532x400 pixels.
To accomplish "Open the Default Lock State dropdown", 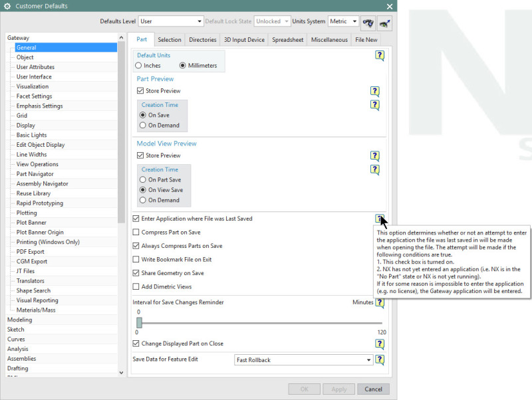I will [x=272, y=21].
